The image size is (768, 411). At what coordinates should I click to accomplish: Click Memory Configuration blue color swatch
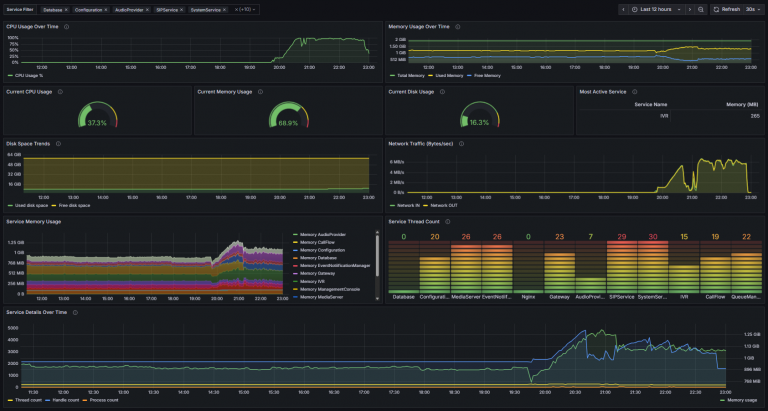[295, 250]
